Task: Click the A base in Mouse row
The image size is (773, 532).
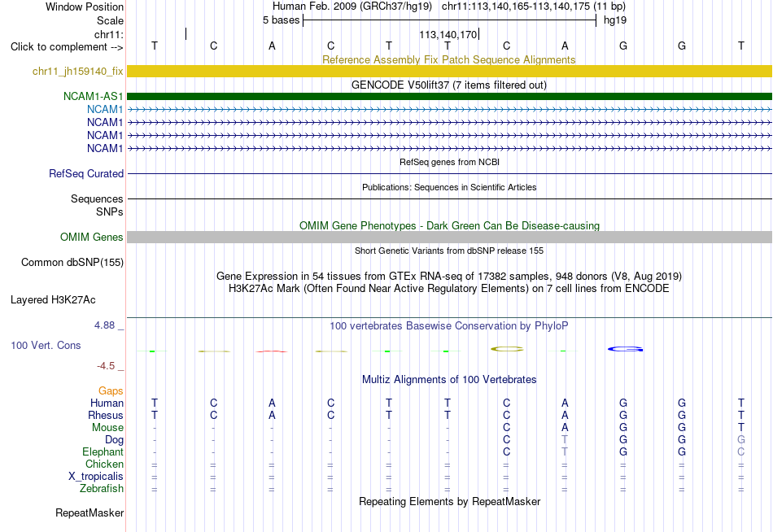Action: [565, 428]
